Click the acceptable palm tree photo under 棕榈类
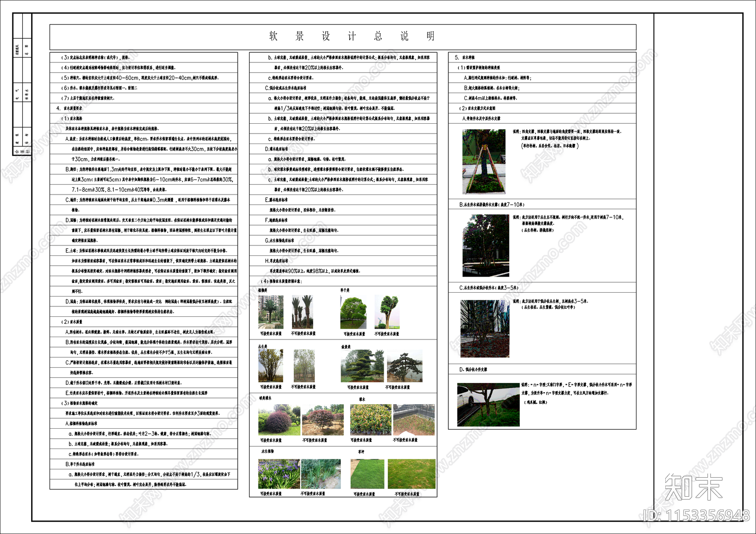Image resolution: width=756 pixels, height=534 pixels. point(271,312)
